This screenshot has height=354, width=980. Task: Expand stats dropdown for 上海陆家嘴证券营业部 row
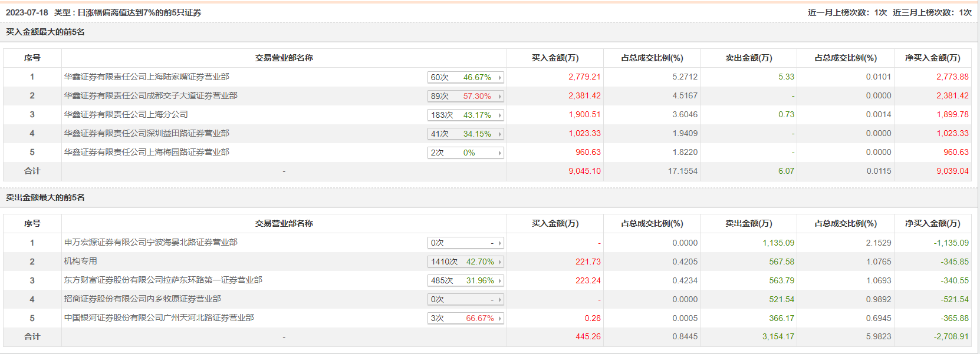coord(499,77)
